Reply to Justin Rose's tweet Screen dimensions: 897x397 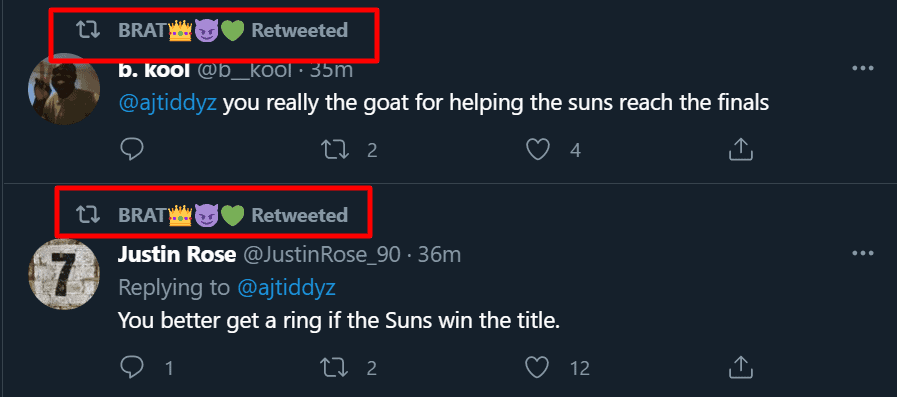tap(132, 367)
